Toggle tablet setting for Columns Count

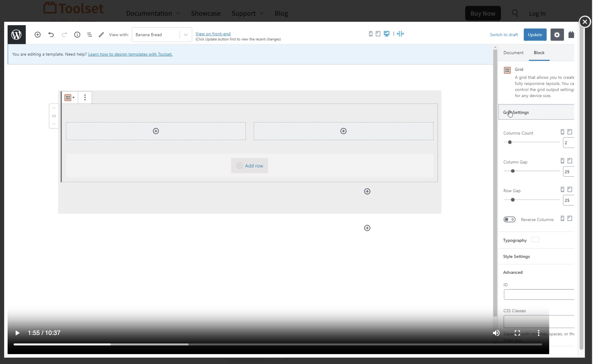pos(570,132)
